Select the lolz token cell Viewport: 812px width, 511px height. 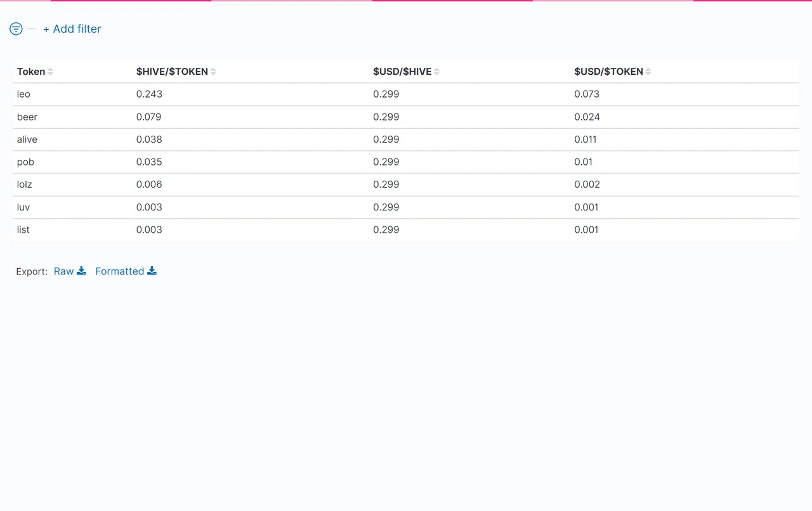coord(25,184)
